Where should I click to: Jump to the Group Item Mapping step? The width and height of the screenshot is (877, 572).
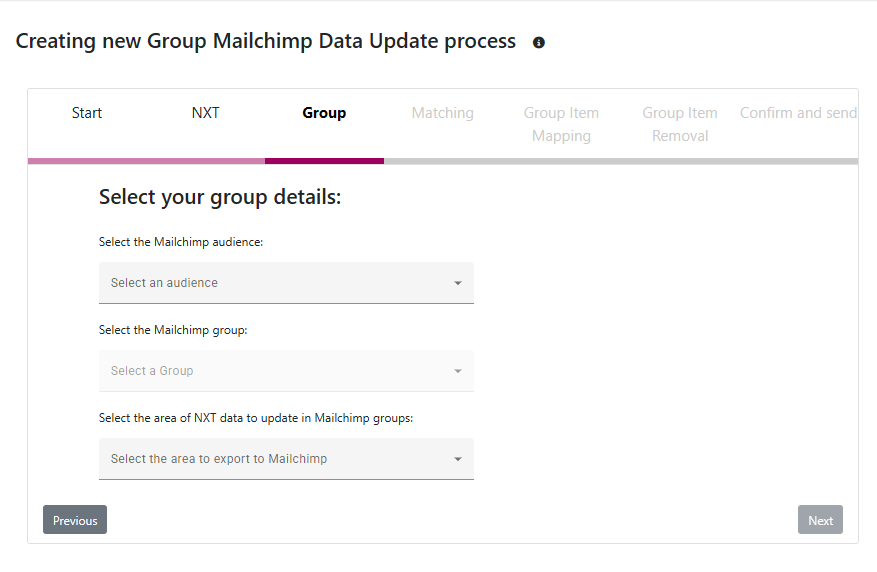point(561,124)
